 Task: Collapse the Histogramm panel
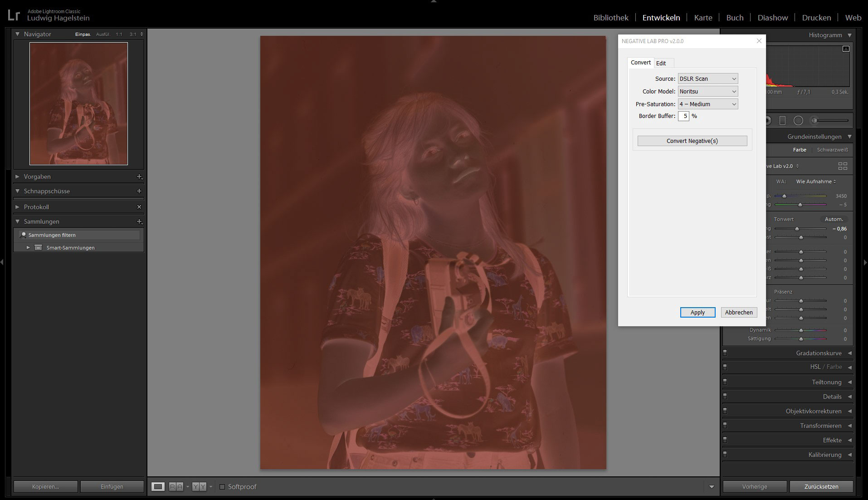(849, 35)
